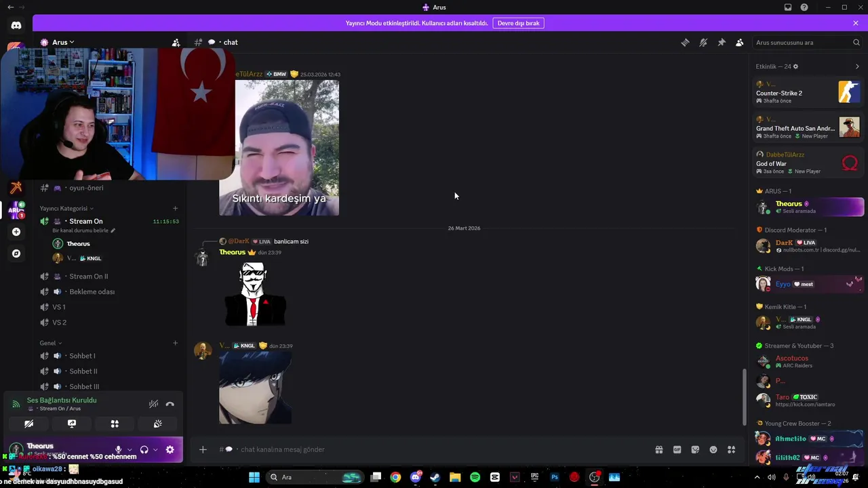The width and height of the screenshot is (868, 488).
Task: Select Theorus in Stream On voice list
Action: 78,243
